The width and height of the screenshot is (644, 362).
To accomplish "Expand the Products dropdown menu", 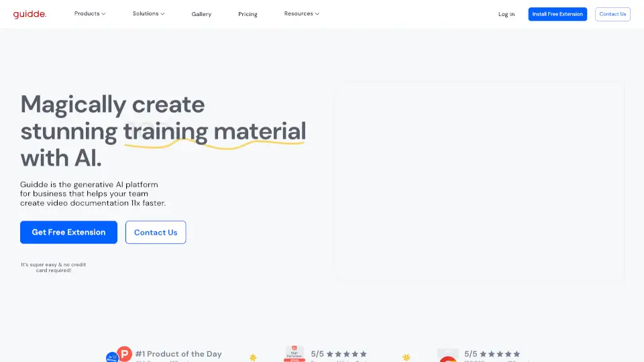I will point(90,13).
